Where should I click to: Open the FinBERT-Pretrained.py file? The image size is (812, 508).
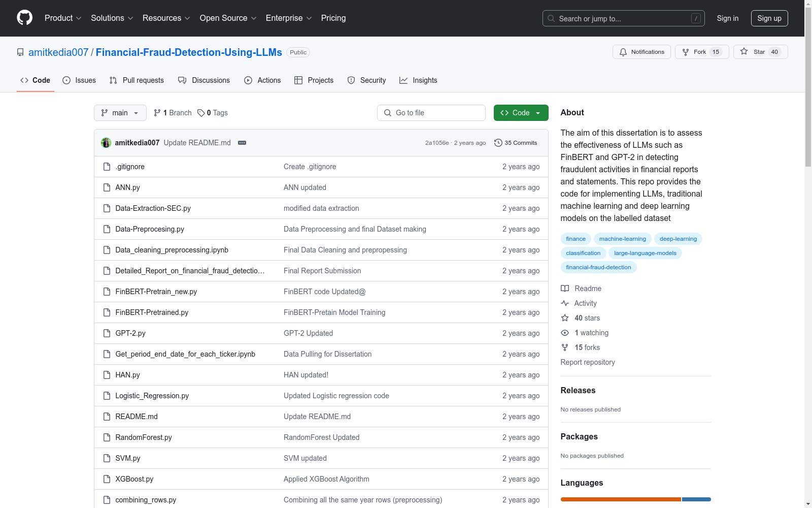[x=152, y=312]
